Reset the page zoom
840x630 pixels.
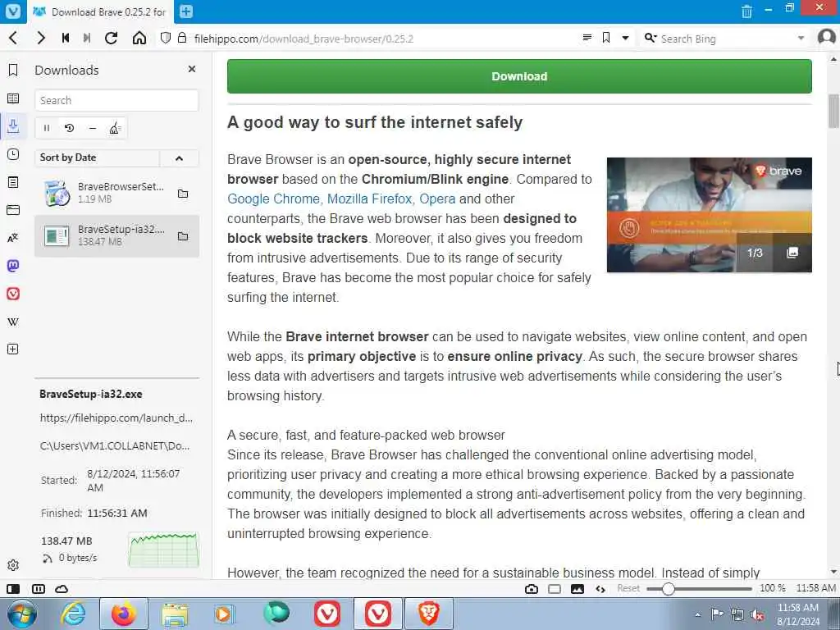[628, 588]
